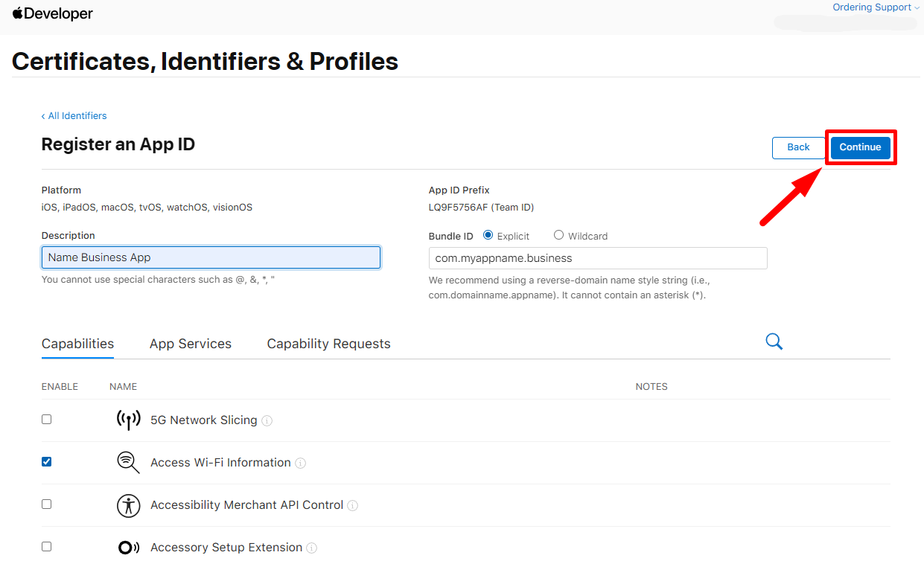
Task: Show info for Accessibility Merchant API Control
Action: coord(353,505)
